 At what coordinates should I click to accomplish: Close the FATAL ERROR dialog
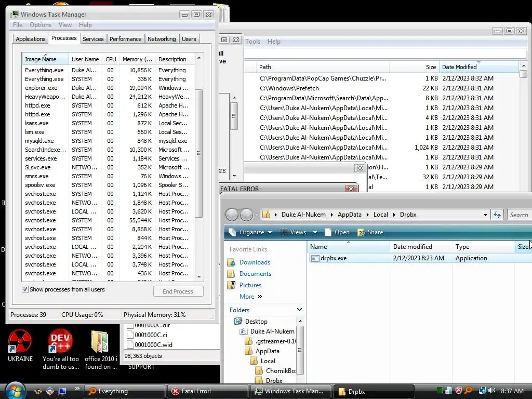pos(351,189)
